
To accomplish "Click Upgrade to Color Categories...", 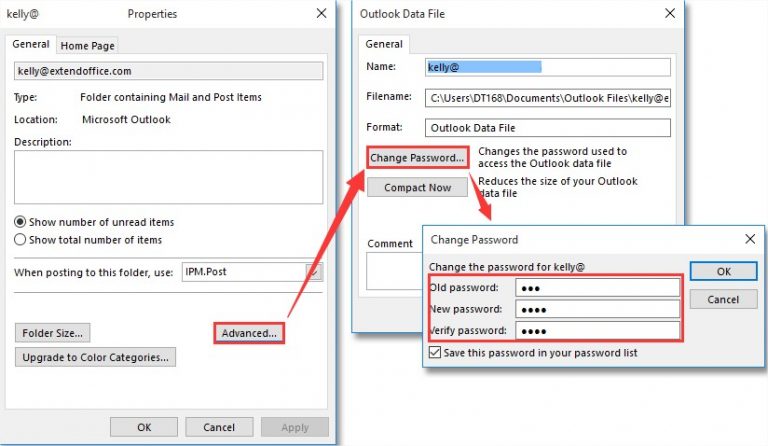I will pos(96,357).
